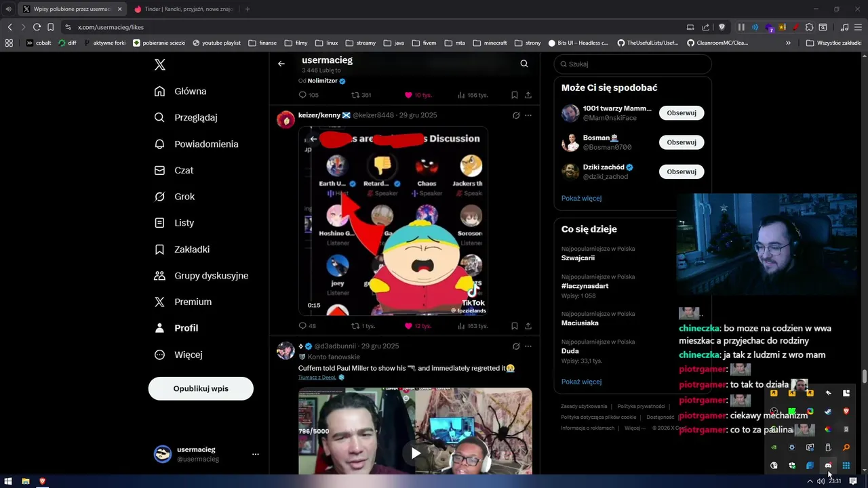Image resolution: width=868 pixels, height=488 pixels.
Task: Show more under Może Ci się spodobać
Action: 581,198
